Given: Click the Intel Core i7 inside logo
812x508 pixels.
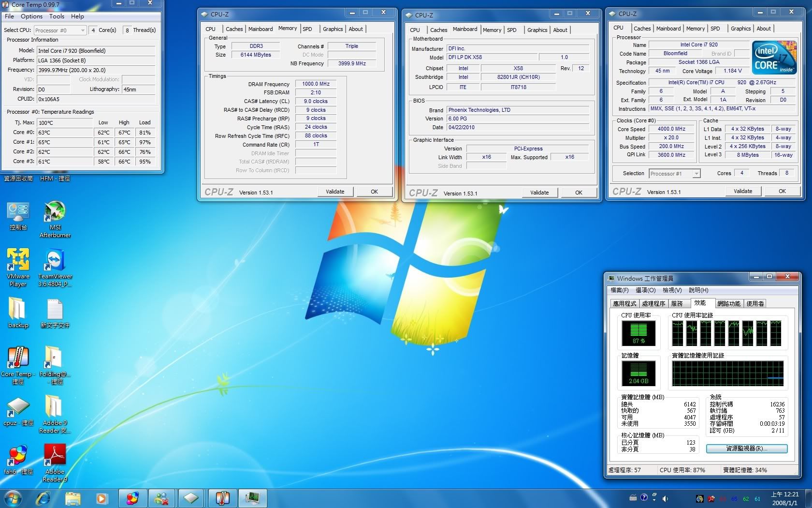Looking at the screenshot, I should (774, 57).
